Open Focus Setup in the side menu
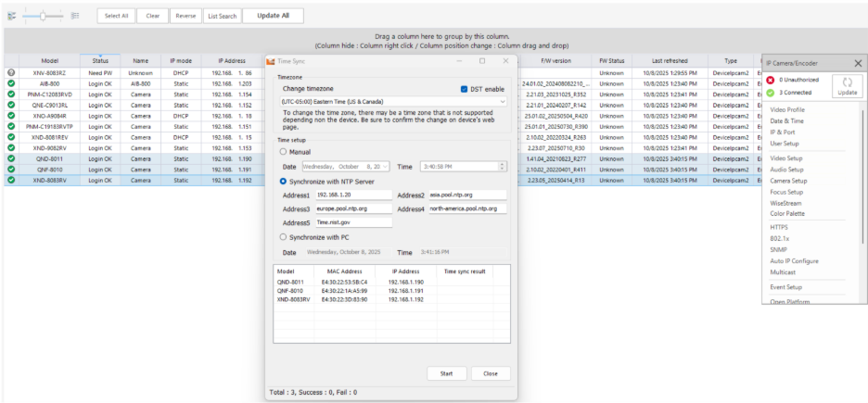 pos(786,193)
